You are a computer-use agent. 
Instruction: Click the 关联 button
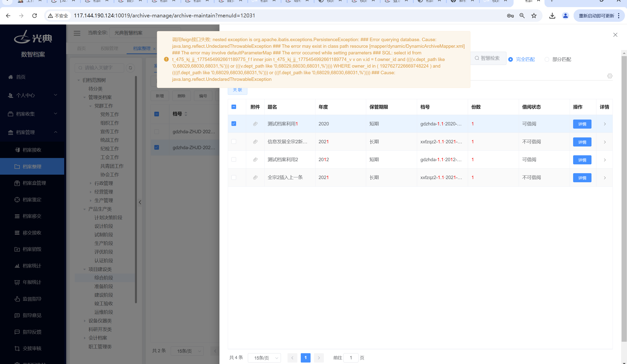[x=237, y=90]
